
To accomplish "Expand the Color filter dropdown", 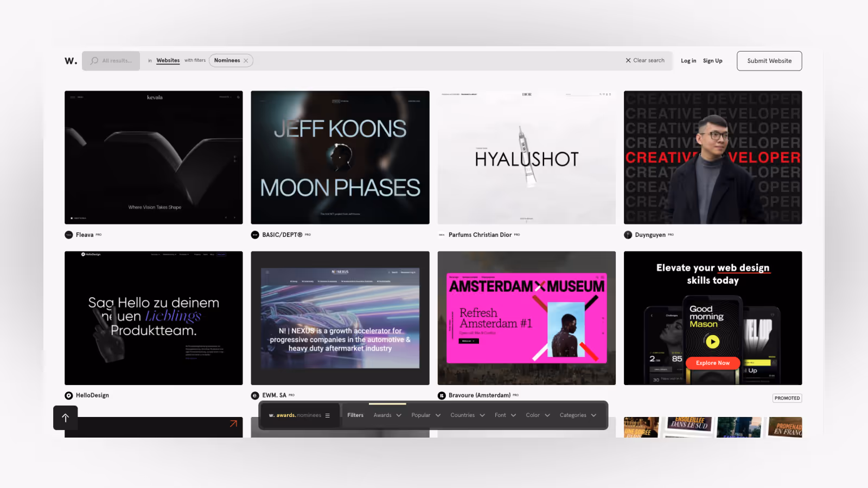I will tap(538, 415).
